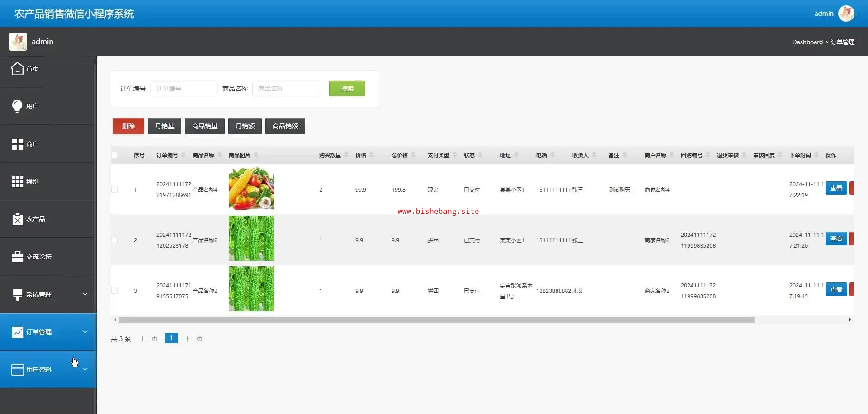Sort by 商品名称 column sort icon
868x414 pixels.
[x=219, y=155]
